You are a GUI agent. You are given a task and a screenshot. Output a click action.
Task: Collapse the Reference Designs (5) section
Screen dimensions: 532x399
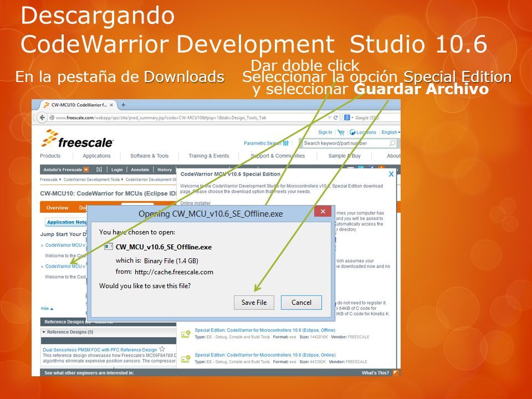tap(67, 332)
